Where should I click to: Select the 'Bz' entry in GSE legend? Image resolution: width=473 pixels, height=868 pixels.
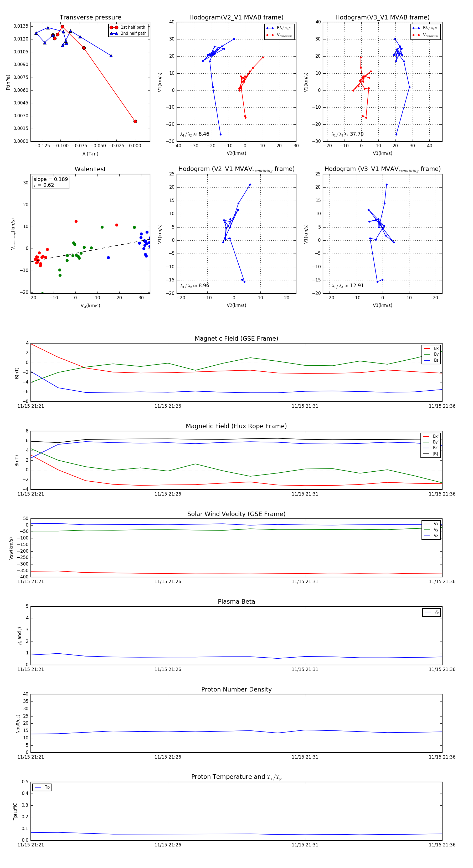point(431,360)
